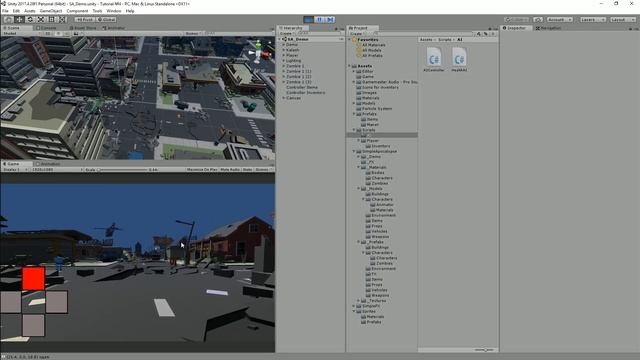Screen dimensions: 640x360
Task: Expand the Kalash object in Hierarchy
Action: click(284, 50)
